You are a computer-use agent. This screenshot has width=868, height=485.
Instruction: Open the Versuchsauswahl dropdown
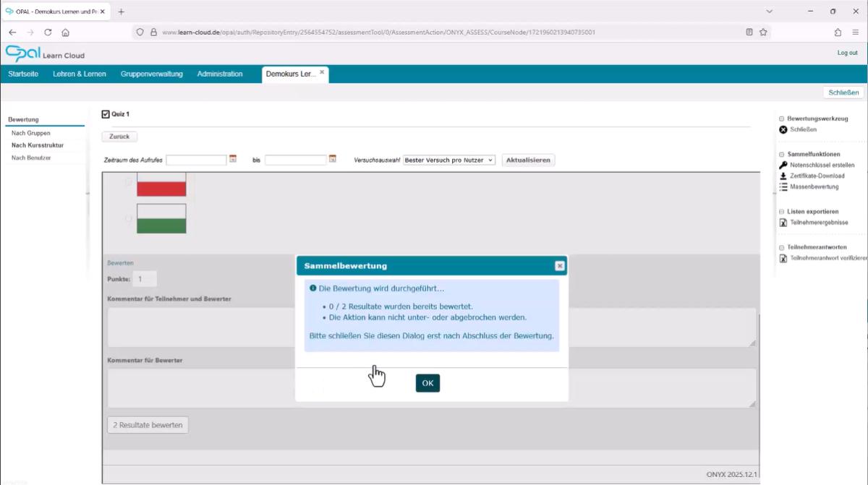tap(448, 160)
